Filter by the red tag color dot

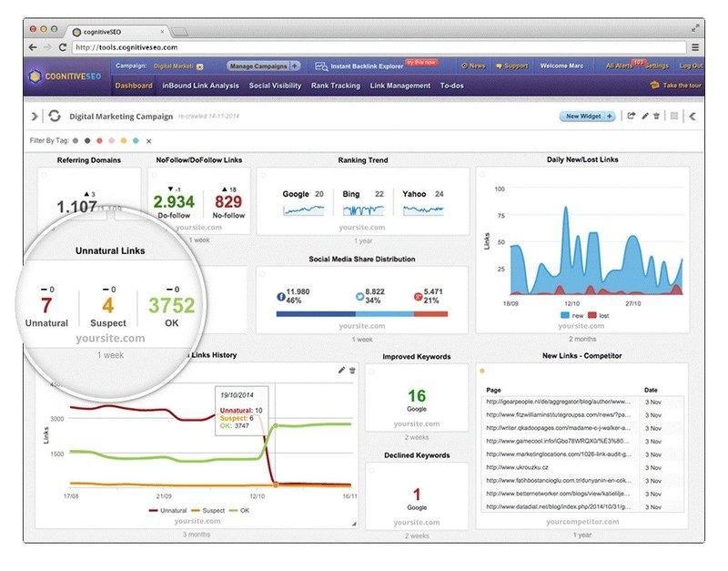coord(99,141)
